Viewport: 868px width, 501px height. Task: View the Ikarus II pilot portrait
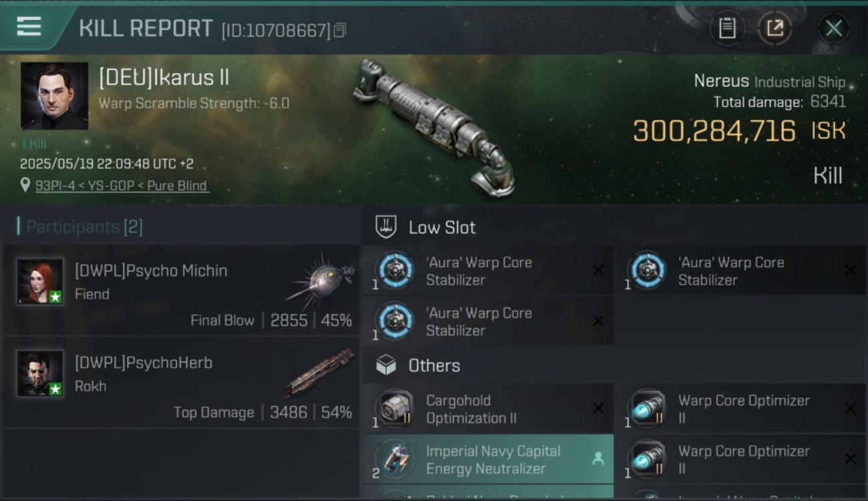point(54,96)
